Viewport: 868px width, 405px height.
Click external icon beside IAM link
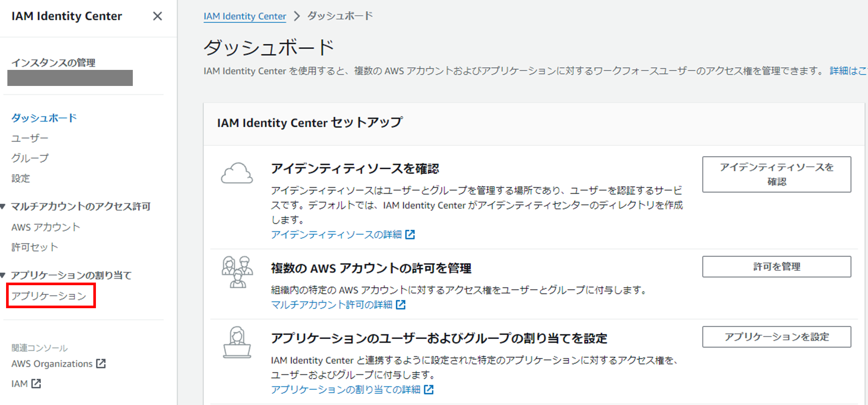pyautogui.click(x=36, y=384)
